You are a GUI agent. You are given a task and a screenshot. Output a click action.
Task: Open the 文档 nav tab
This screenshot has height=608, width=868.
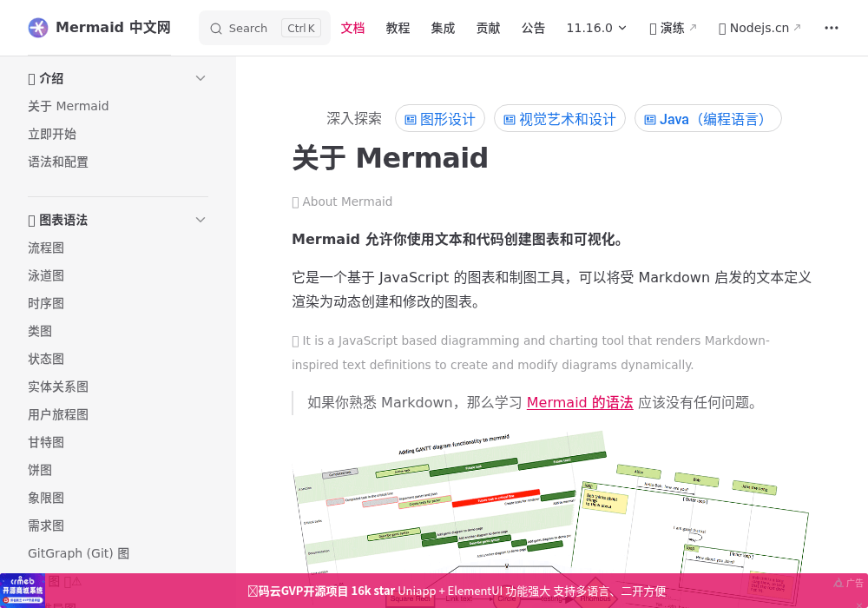click(352, 28)
